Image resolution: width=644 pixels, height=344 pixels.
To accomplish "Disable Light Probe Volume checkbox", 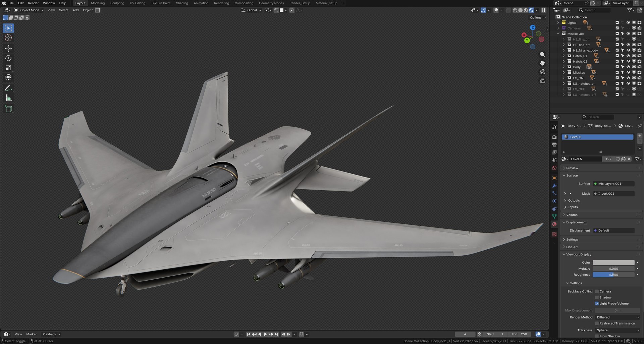I will [597, 303].
